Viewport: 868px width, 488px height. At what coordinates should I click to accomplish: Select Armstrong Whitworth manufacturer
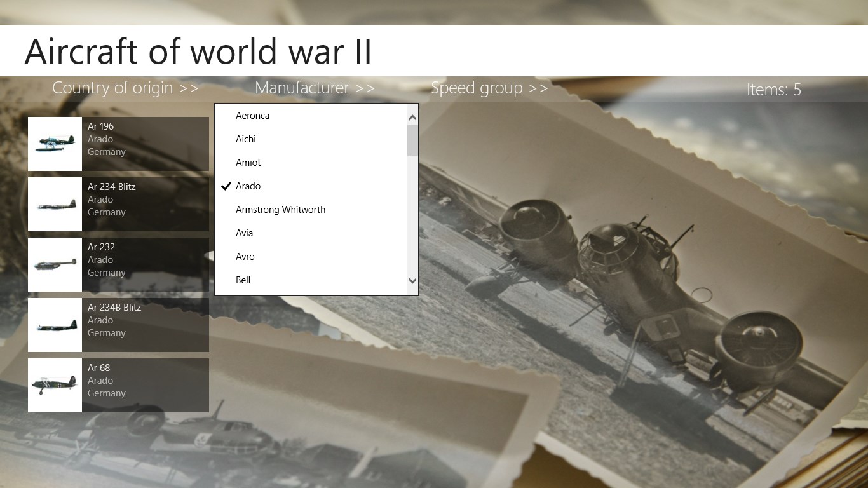280,210
